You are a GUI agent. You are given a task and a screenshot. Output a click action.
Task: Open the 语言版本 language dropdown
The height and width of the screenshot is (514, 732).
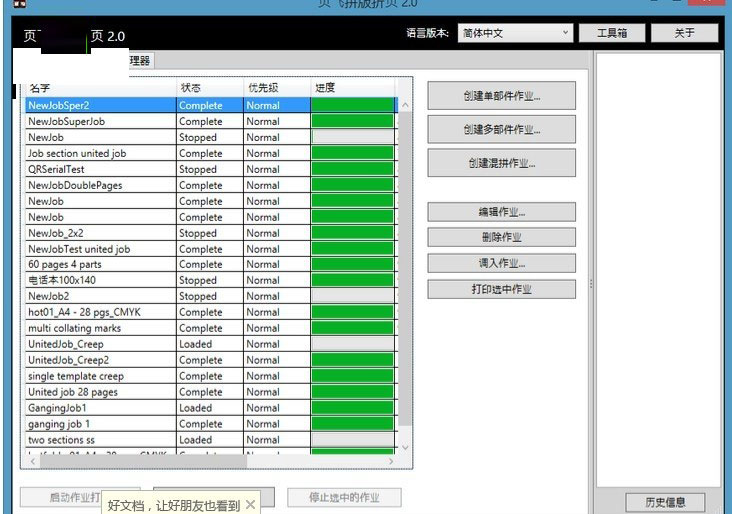515,33
